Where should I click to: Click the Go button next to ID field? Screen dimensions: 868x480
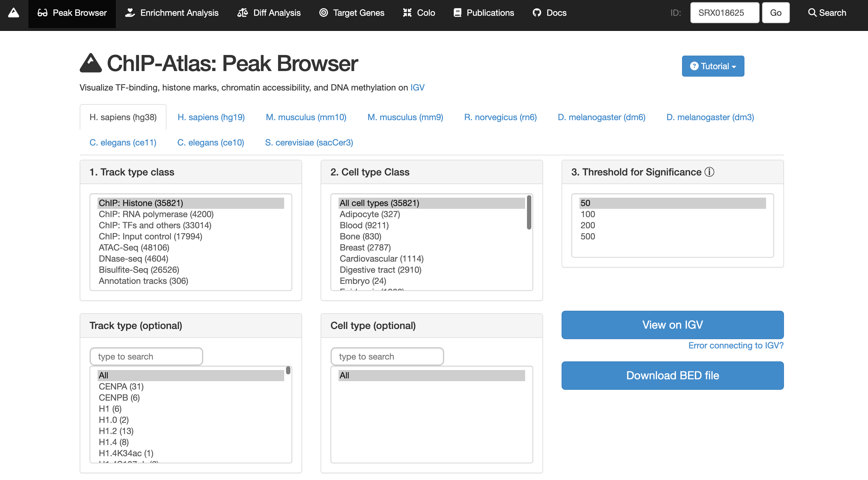[775, 13]
